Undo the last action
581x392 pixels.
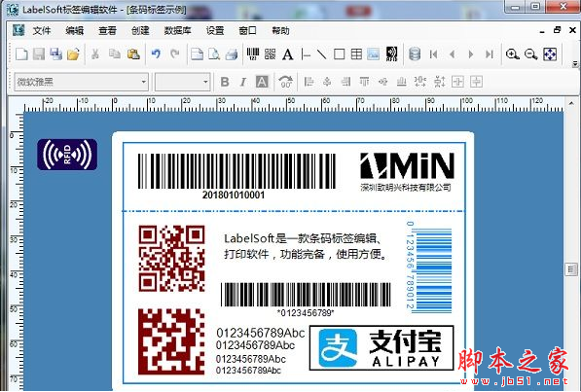tap(156, 54)
